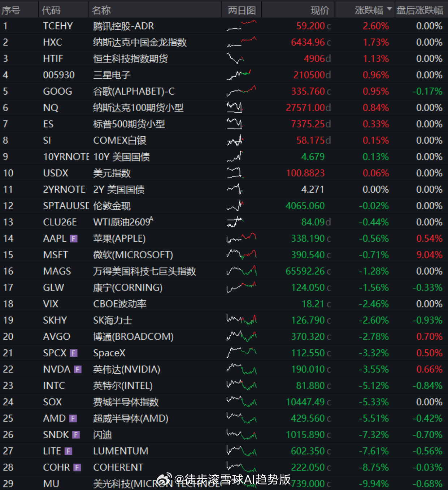The height and width of the screenshot is (490, 448).
Task: Click HXC change value 1.73%
Action: coord(376,42)
